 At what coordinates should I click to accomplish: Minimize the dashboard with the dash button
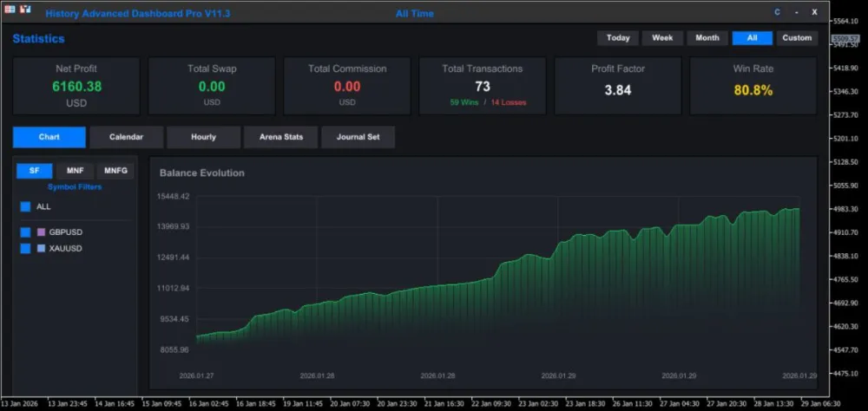pos(796,12)
